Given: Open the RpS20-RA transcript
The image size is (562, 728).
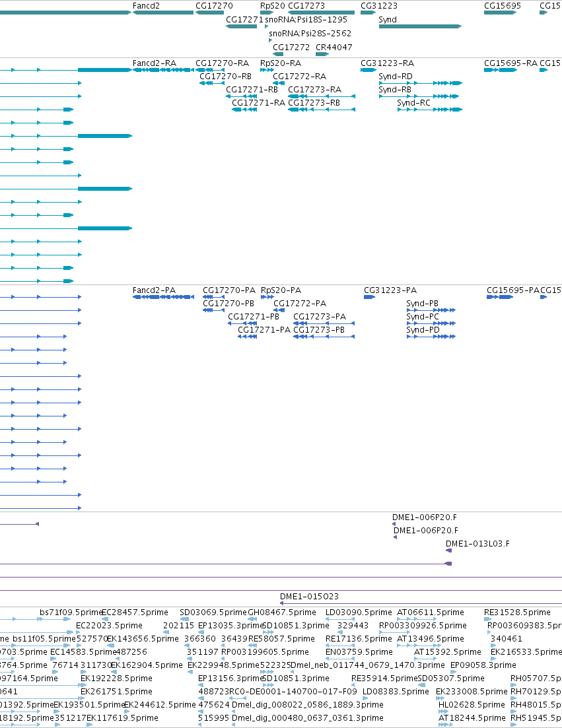Looking at the screenshot, I should pyautogui.click(x=267, y=70).
